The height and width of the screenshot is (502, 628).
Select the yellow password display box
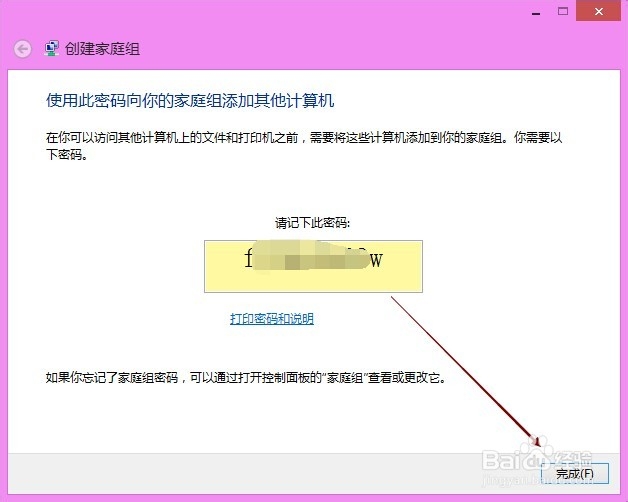tap(313, 266)
